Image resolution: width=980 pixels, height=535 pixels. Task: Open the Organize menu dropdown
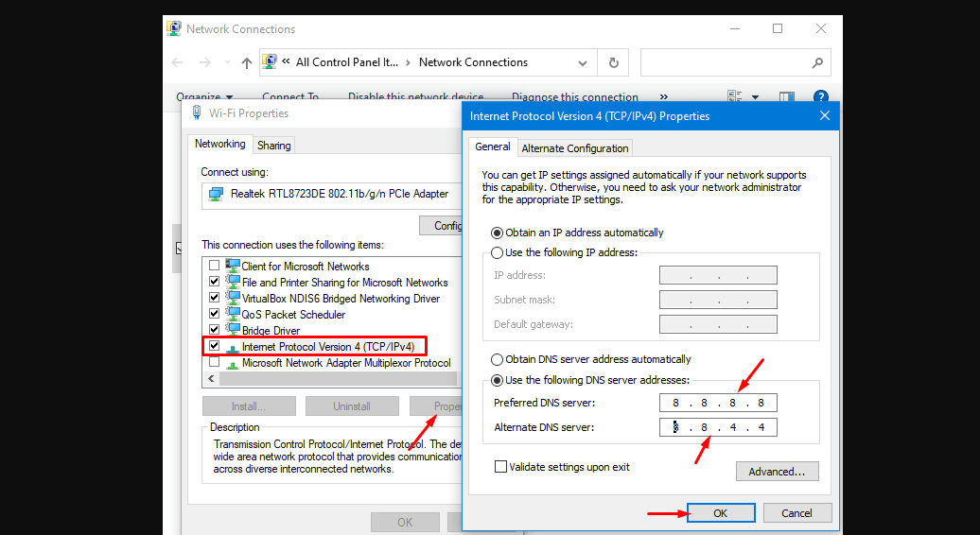204,96
